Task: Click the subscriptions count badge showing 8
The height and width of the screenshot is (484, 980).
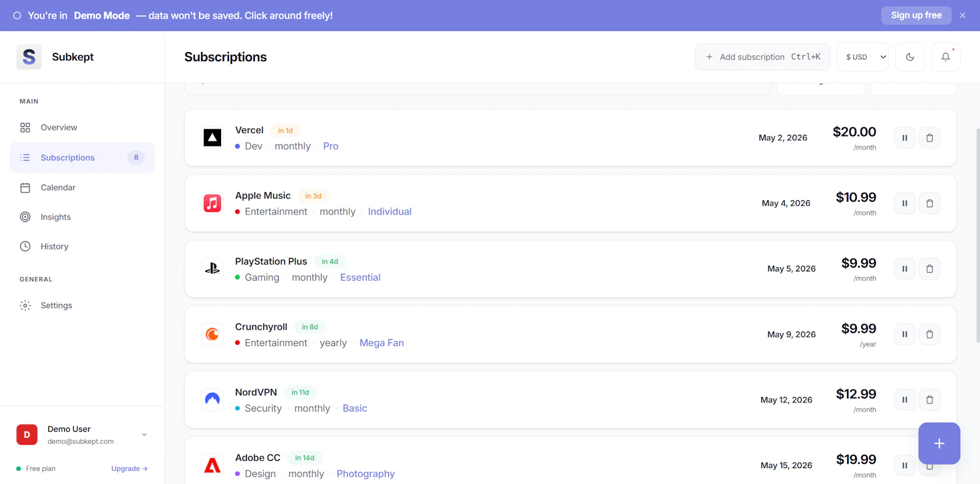Action: point(136,157)
